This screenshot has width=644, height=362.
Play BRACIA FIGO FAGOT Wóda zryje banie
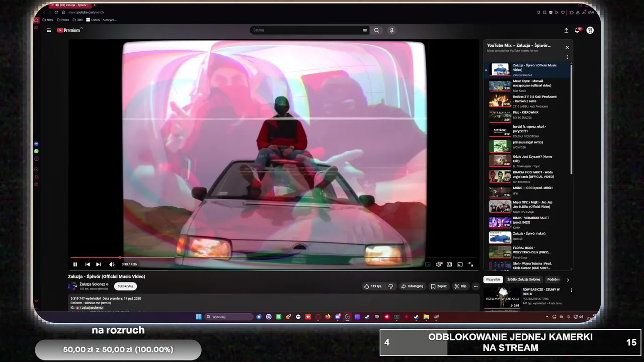(528, 176)
